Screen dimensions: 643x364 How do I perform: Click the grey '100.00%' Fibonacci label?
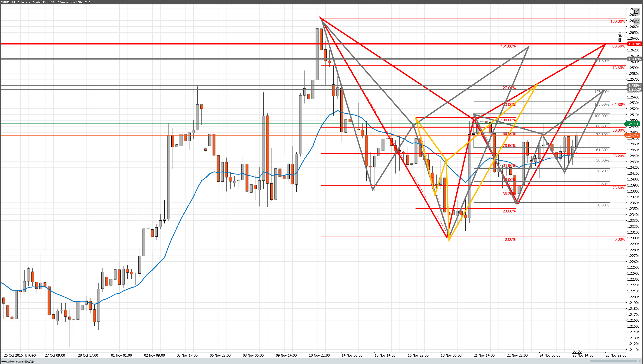(602, 116)
